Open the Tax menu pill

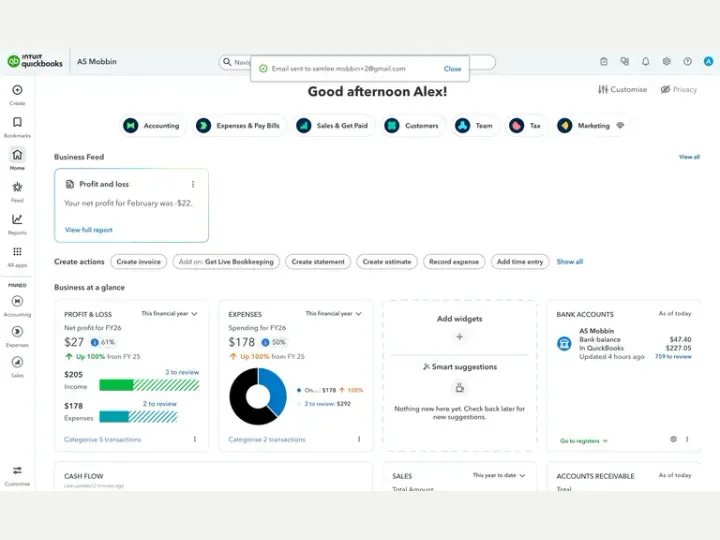click(525, 125)
